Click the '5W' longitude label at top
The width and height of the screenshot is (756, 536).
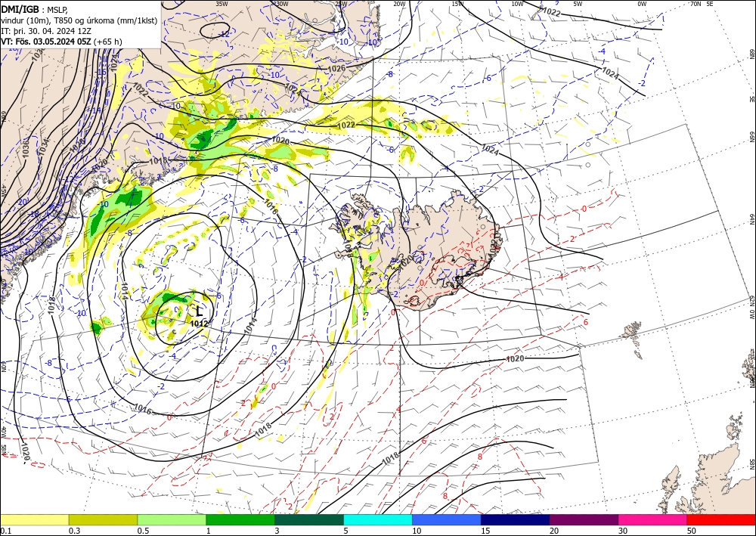pos(578,4)
